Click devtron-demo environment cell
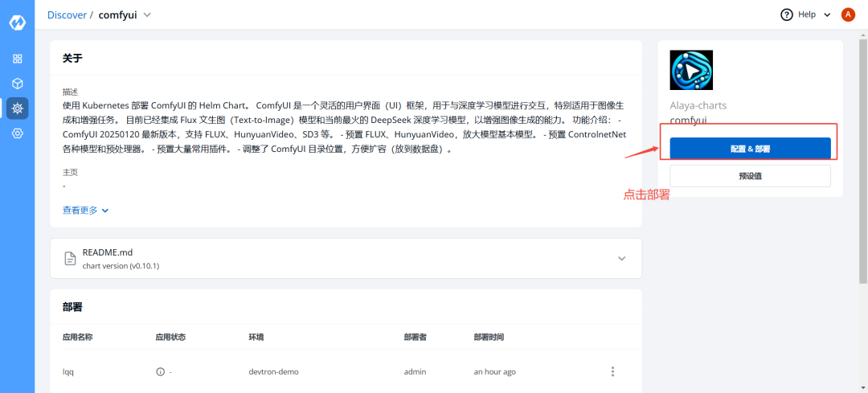 (273, 372)
